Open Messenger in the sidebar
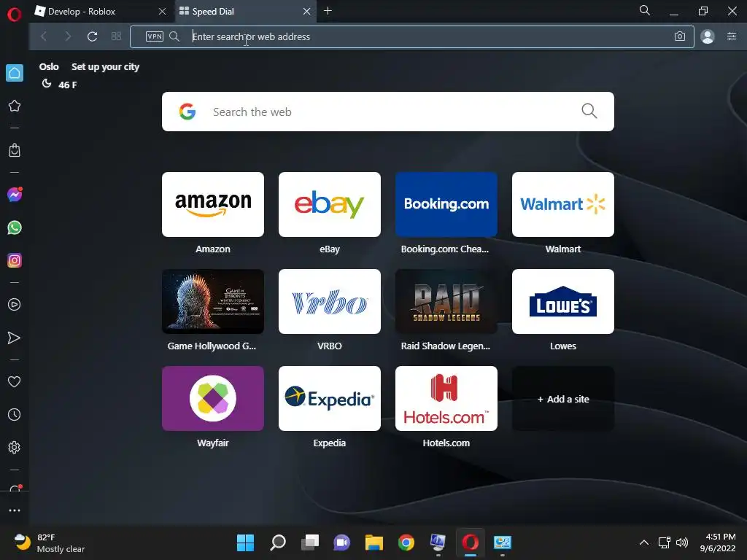Viewport: 747px width, 560px height. [15, 194]
